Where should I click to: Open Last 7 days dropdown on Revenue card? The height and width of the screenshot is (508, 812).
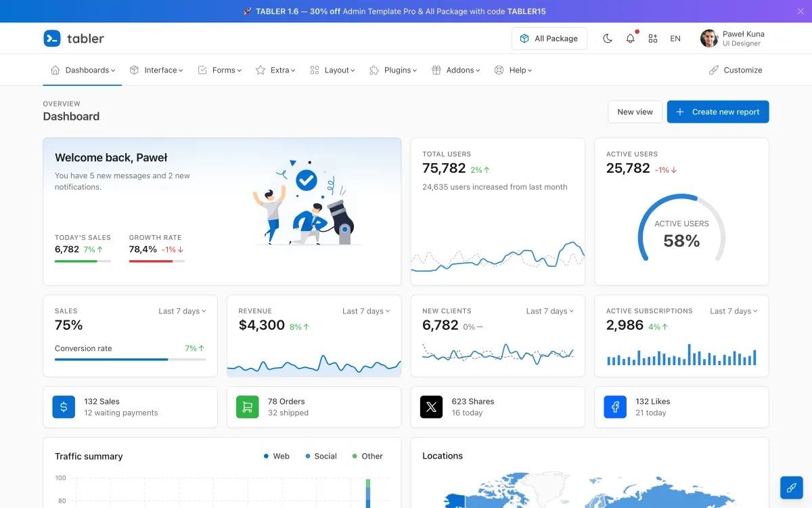(366, 311)
